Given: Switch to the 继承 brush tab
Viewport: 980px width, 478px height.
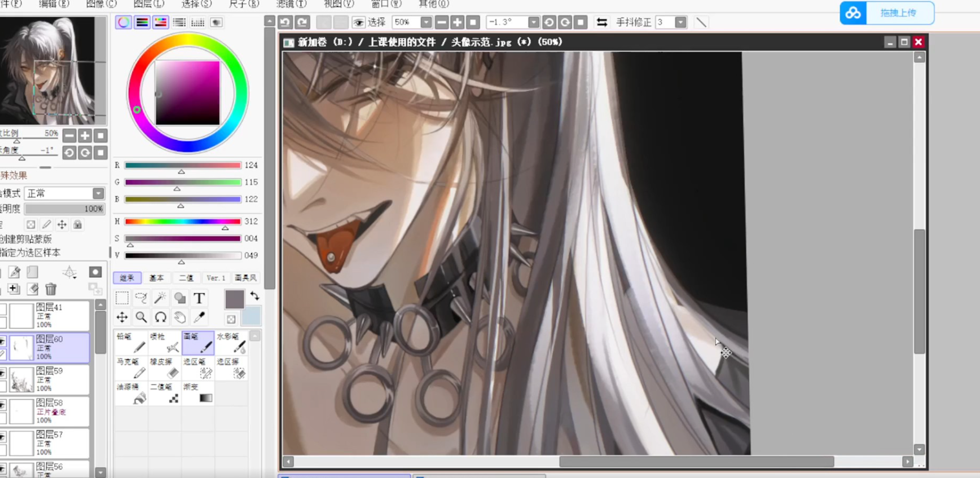Looking at the screenshot, I should pyautogui.click(x=127, y=278).
